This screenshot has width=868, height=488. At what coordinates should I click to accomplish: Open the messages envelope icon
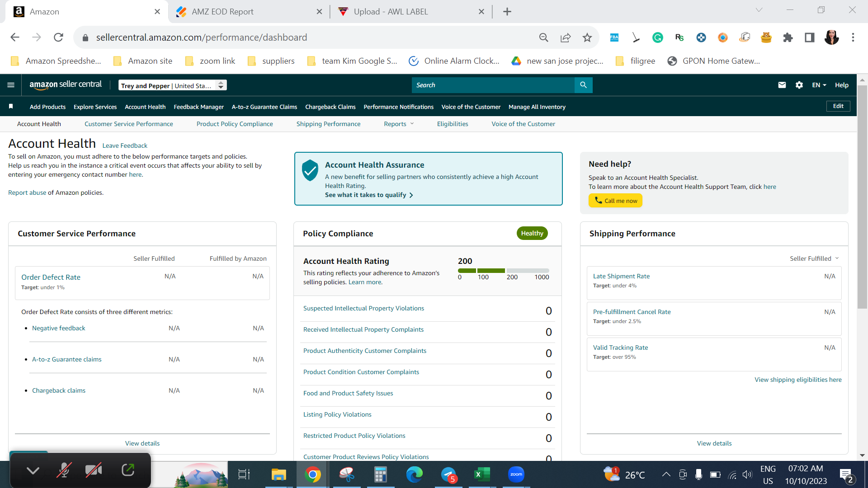[x=782, y=85]
